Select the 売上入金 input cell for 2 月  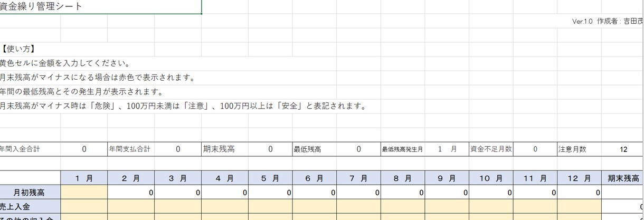[x=131, y=206]
